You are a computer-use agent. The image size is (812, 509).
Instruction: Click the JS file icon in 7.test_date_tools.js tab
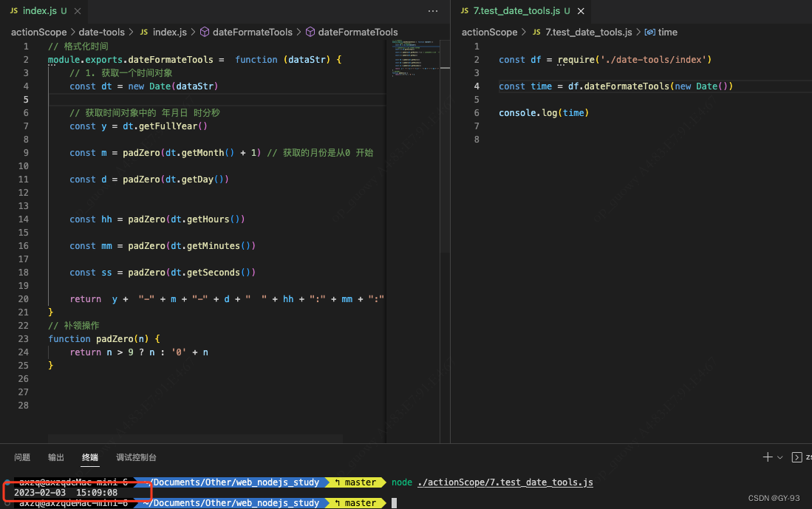pyautogui.click(x=465, y=10)
